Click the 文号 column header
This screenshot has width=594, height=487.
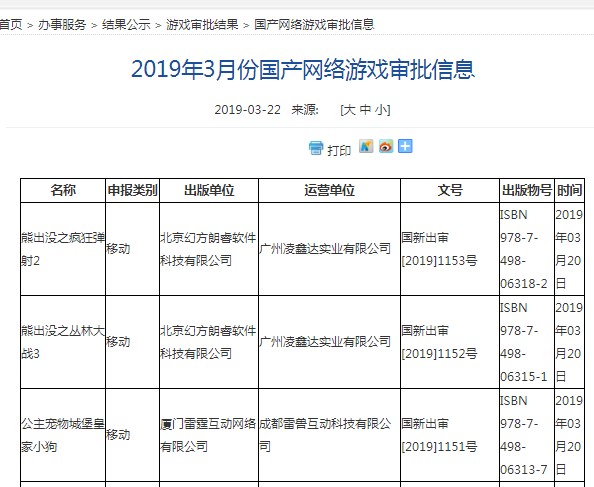click(450, 190)
